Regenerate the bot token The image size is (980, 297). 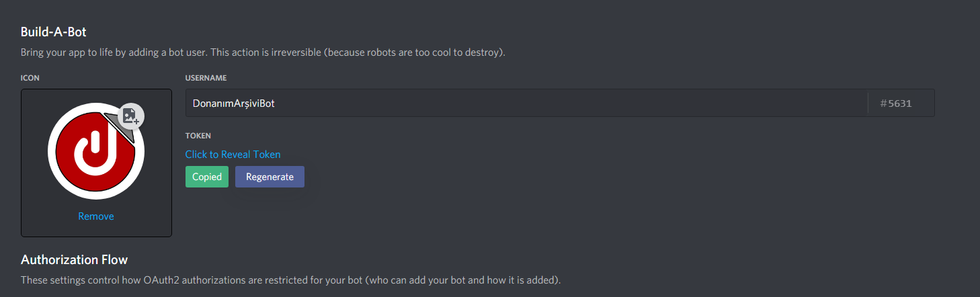270,177
